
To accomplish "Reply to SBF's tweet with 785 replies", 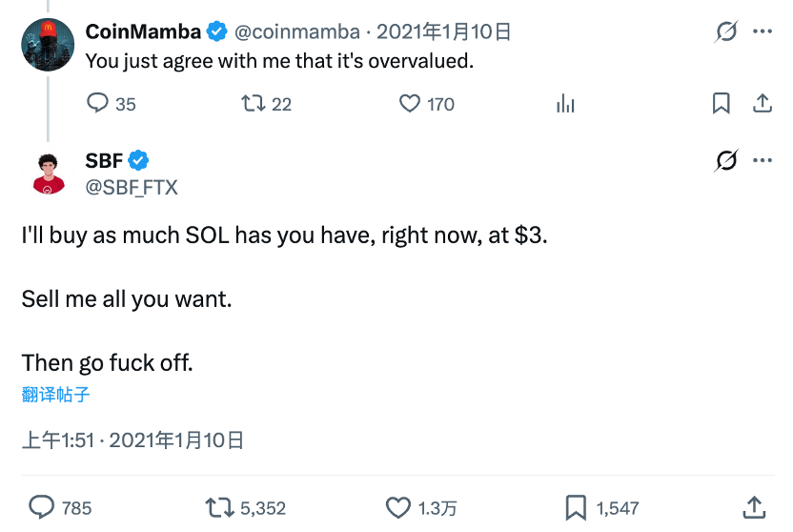I will click(x=42, y=507).
